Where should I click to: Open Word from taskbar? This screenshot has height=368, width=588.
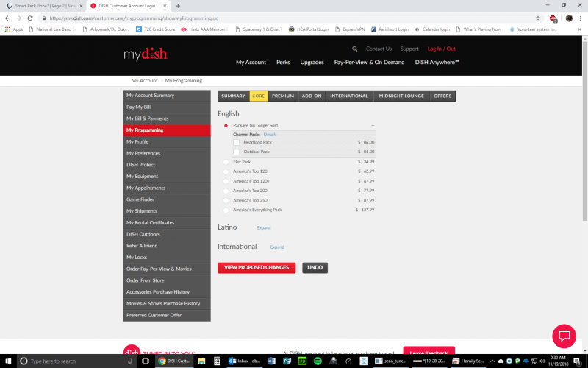tap(271, 361)
